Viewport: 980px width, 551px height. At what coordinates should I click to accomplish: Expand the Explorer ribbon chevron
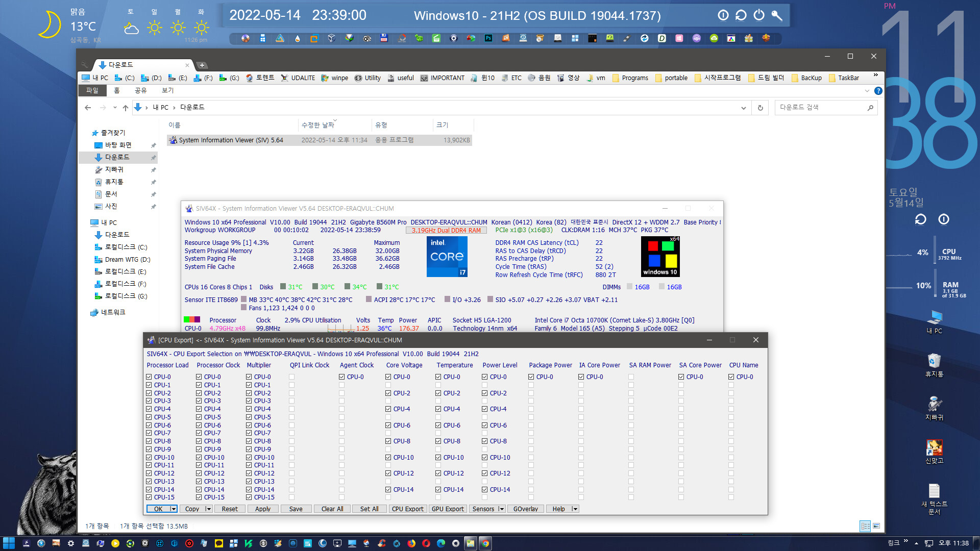(867, 91)
